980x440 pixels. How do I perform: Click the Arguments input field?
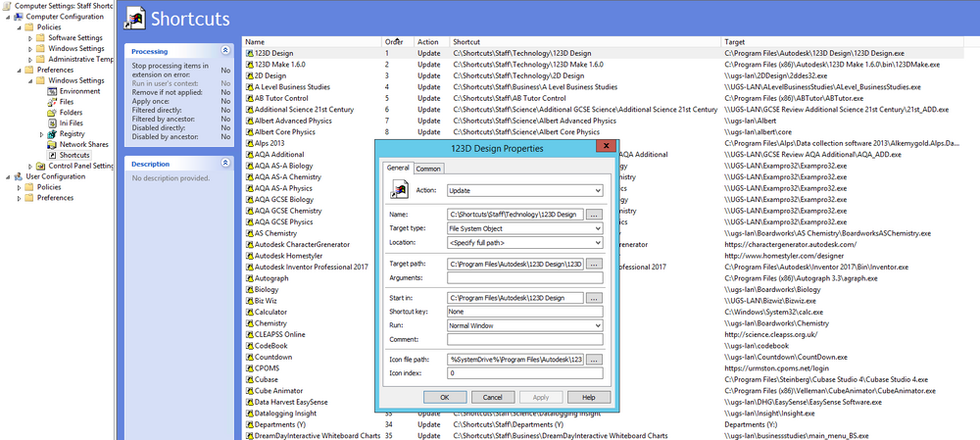525,278
